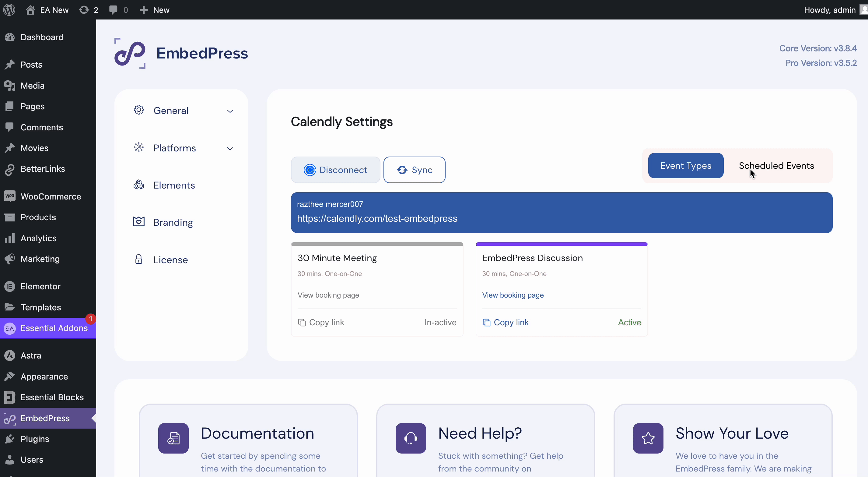
Task: Click the WordPress logo icon
Action: (9, 10)
